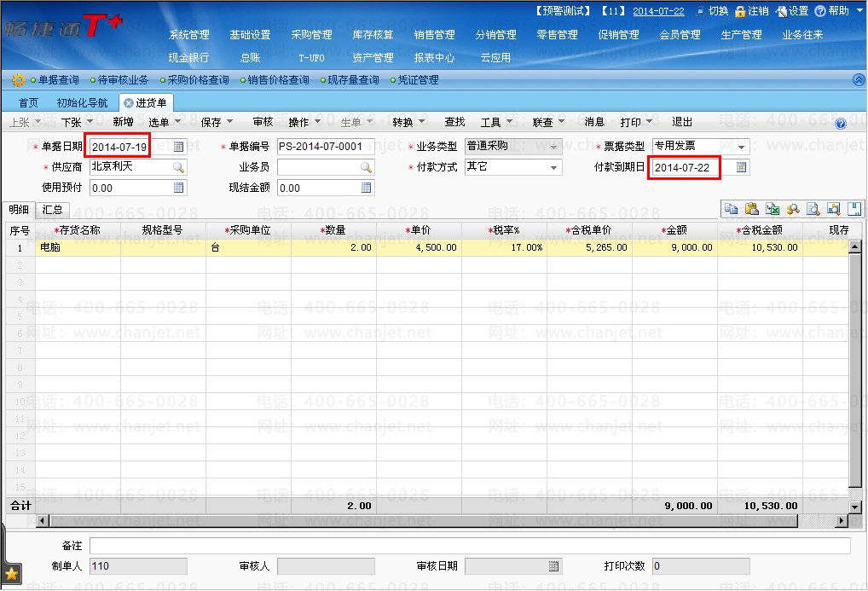
Task: Click the 现结金额 calculator icon
Action: [366, 188]
